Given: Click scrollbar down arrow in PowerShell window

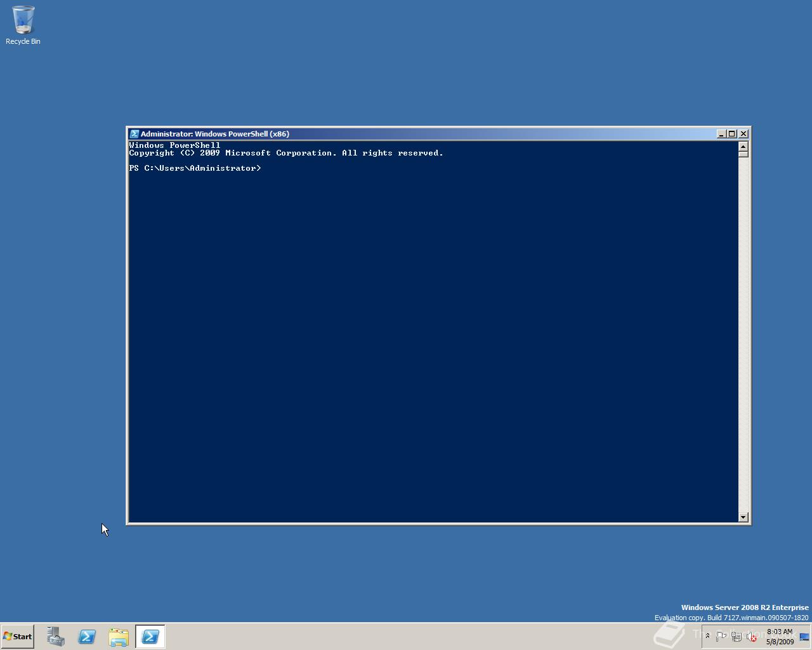Looking at the screenshot, I should point(743,517).
